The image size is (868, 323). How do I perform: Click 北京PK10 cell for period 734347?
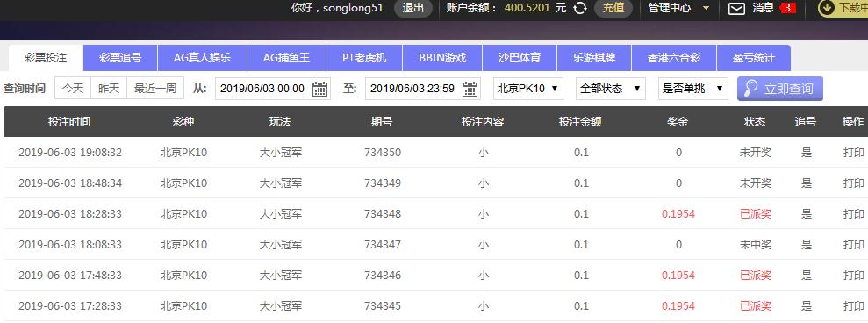[x=183, y=244]
